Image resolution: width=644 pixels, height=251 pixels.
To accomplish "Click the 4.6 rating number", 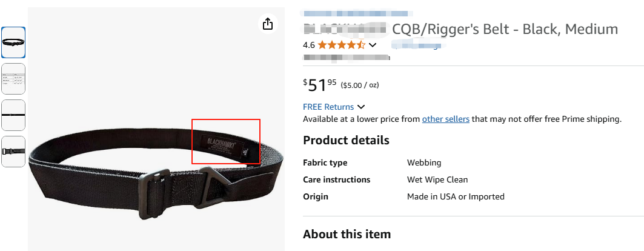I will (308, 45).
